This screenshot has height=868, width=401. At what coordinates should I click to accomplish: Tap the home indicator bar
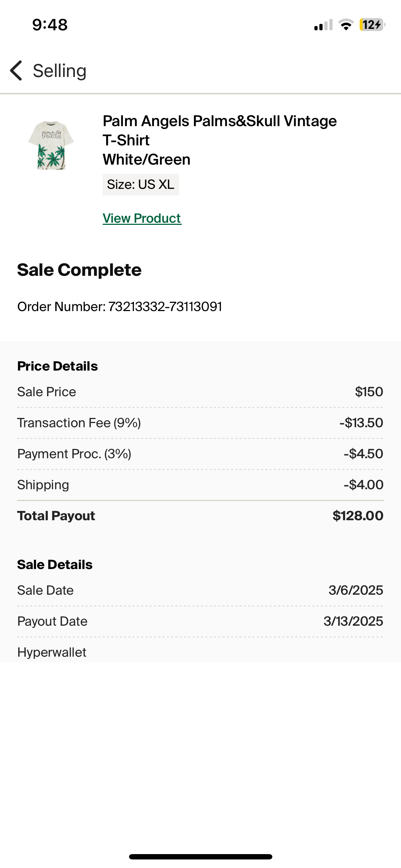(200, 857)
